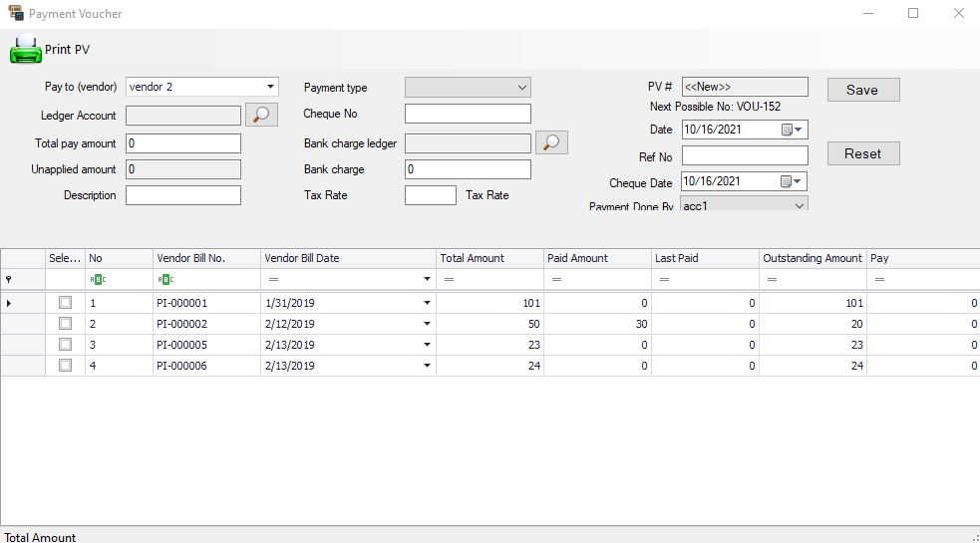Select checkbox for bill PI-000006

pos(65,365)
